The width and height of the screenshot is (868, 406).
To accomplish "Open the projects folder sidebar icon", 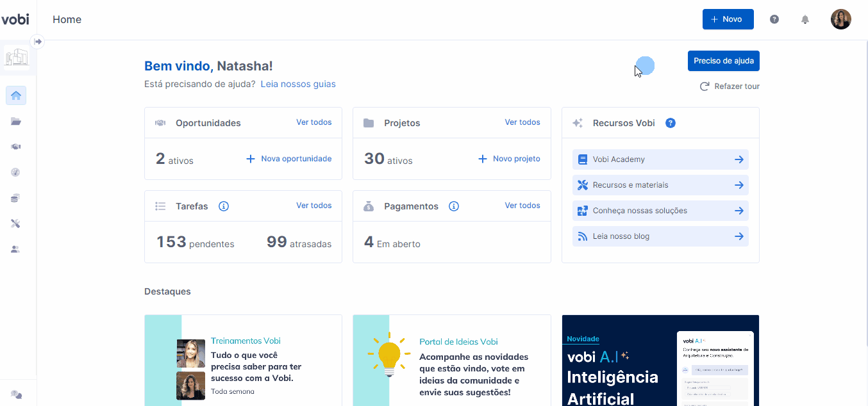I will [x=16, y=121].
